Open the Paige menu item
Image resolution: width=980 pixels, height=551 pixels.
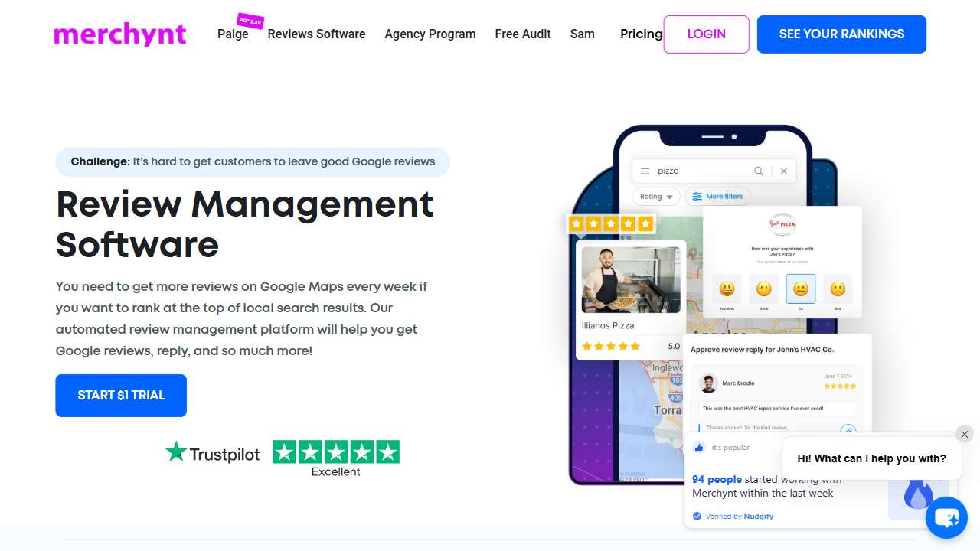coord(233,34)
